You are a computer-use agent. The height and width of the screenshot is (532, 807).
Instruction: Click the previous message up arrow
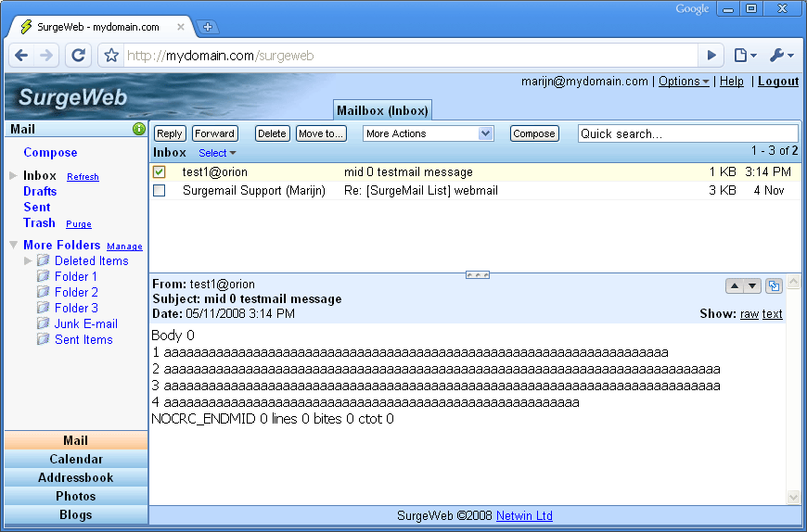point(735,286)
